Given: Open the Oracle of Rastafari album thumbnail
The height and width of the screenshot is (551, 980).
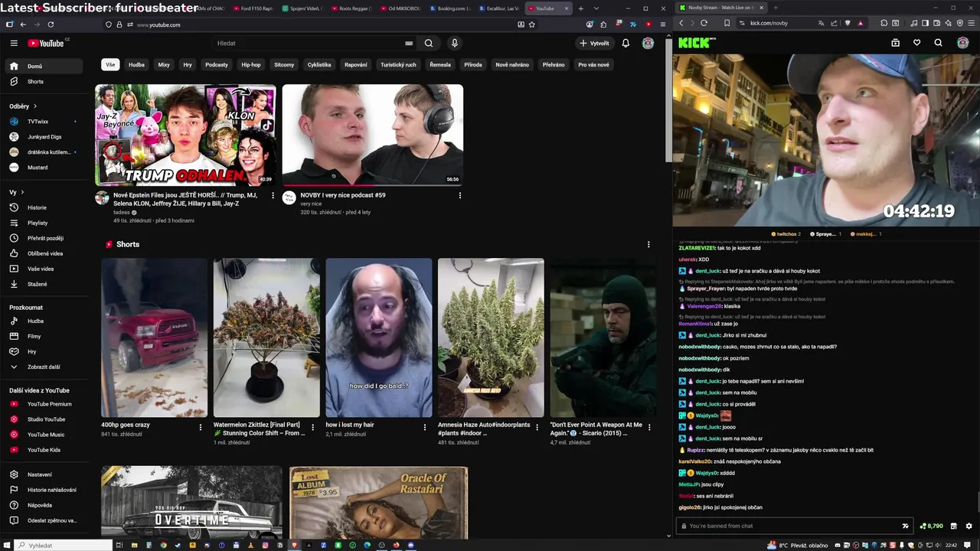Looking at the screenshot, I should point(378,503).
